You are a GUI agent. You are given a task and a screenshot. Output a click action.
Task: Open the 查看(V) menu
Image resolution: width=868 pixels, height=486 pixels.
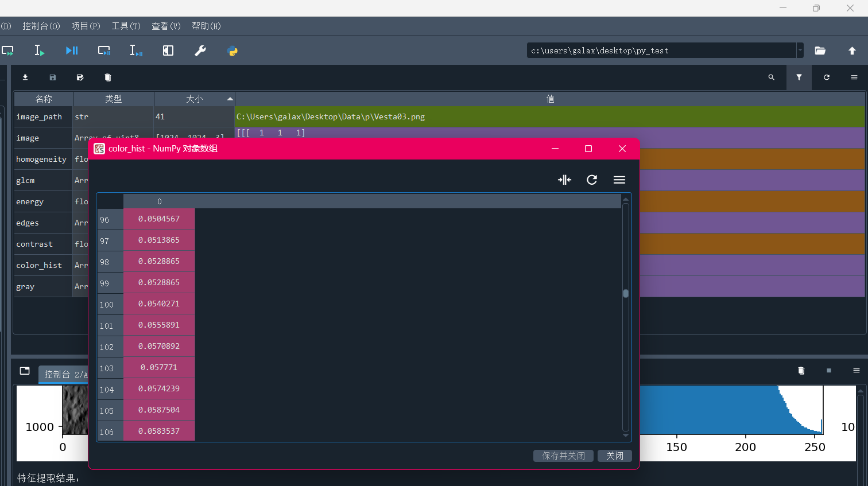click(166, 26)
